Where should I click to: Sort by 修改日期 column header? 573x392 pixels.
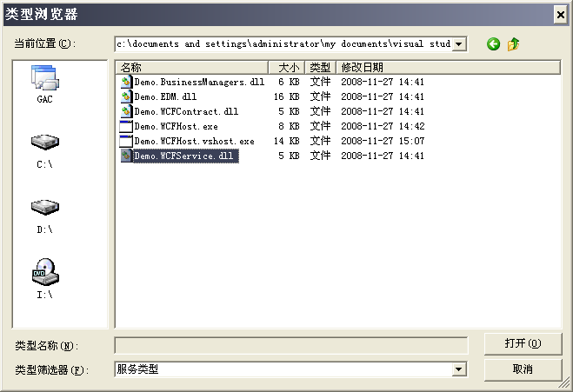click(x=449, y=67)
